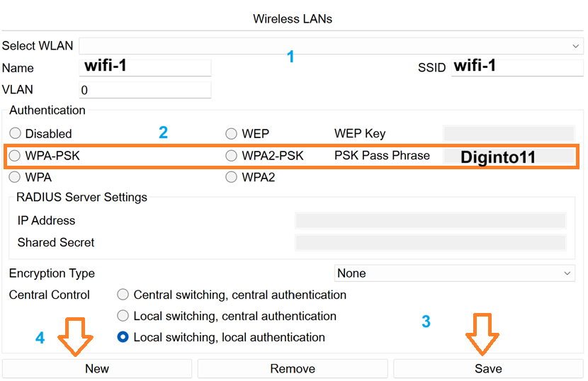Viewport: 588px width, 381px height.
Task: Select local switching, central authentication
Action: pyautogui.click(x=123, y=316)
